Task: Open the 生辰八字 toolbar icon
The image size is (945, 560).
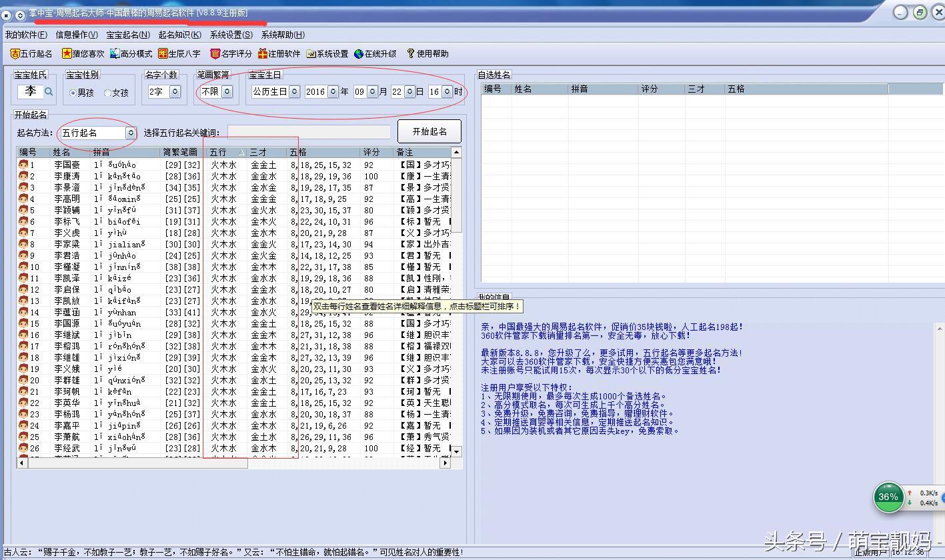Action: (x=163, y=54)
